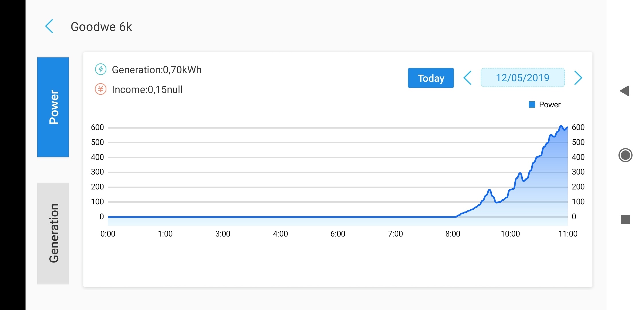Tap the Goodwe 6k title
The height and width of the screenshot is (310, 644).
tap(101, 27)
